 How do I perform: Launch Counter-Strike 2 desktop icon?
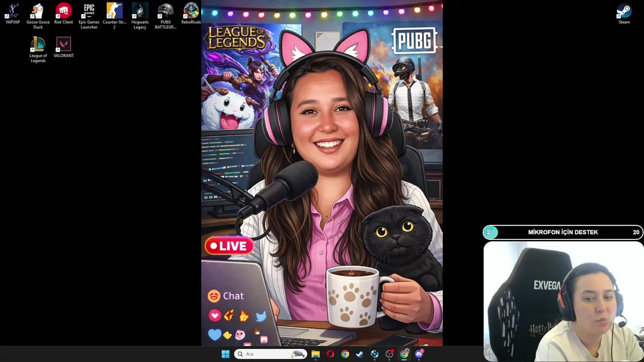pyautogui.click(x=114, y=16)
